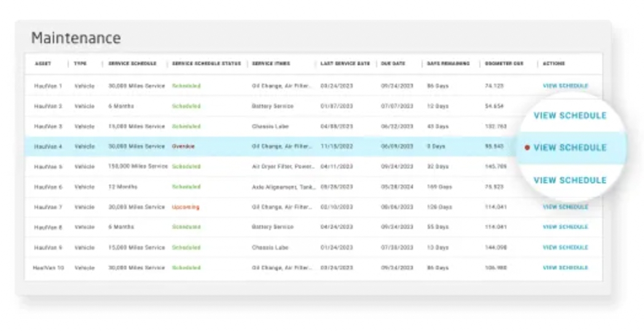644x331 pixels.
Task: Sort by the Odometer Due header
Action: click(x=503, y=63)
